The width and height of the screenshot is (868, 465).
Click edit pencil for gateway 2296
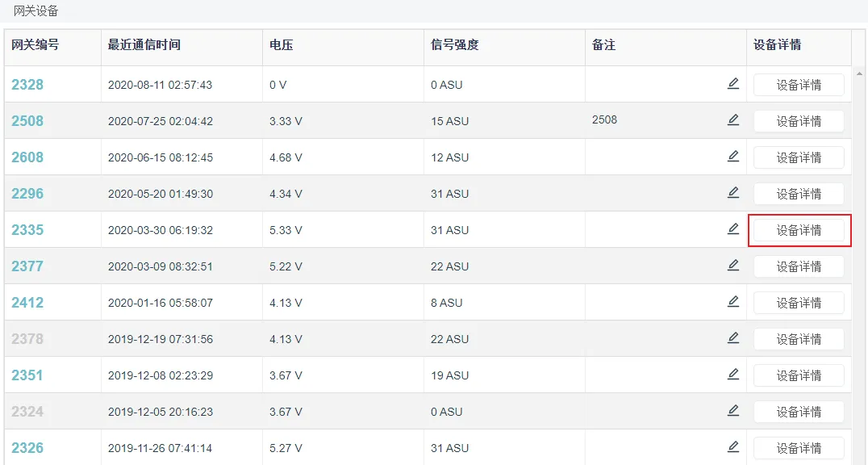pos(733,192)
